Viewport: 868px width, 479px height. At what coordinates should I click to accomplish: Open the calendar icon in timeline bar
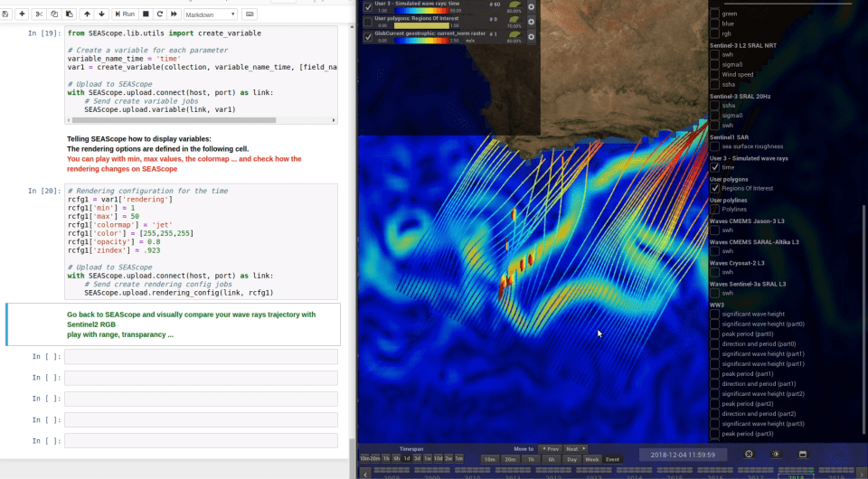tap(801, 454)
